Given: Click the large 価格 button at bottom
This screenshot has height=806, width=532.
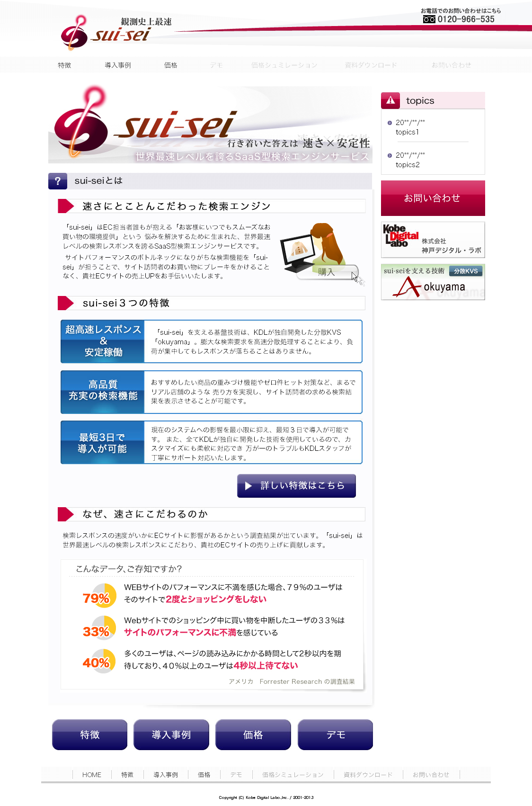Looking at the screenshot, I should pos(253,734).
